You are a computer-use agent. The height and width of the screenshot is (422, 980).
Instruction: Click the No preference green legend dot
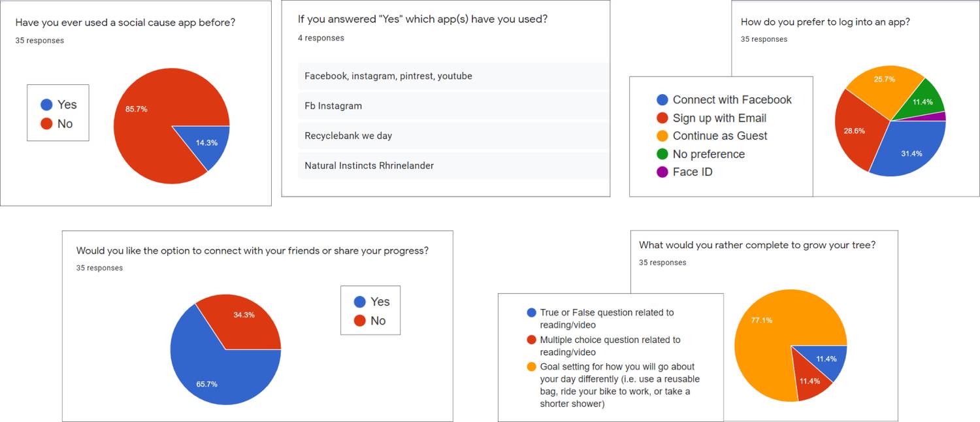point(662,154)
